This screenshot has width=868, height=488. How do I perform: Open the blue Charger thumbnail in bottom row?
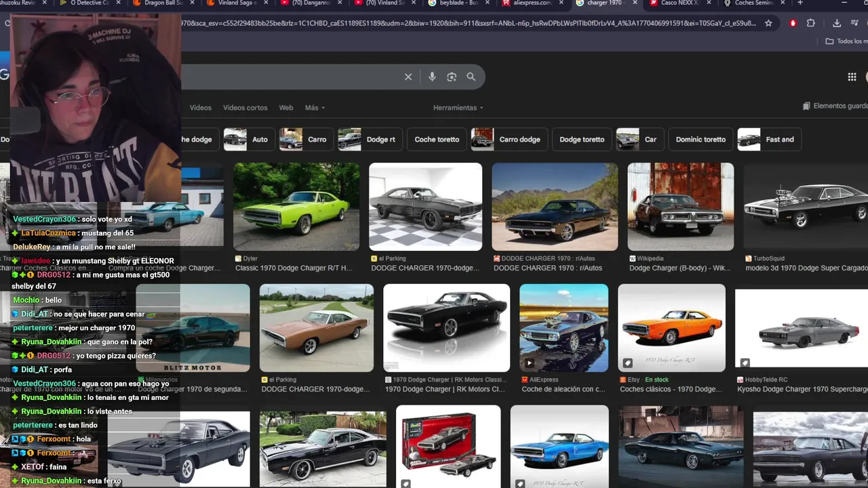point(559,447)
